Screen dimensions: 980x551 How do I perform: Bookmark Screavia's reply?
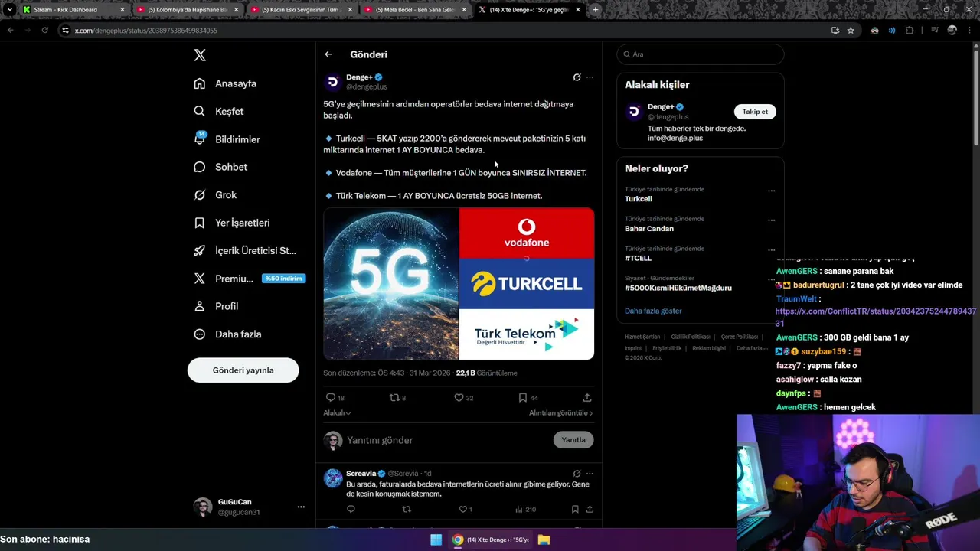pos(575,509)
